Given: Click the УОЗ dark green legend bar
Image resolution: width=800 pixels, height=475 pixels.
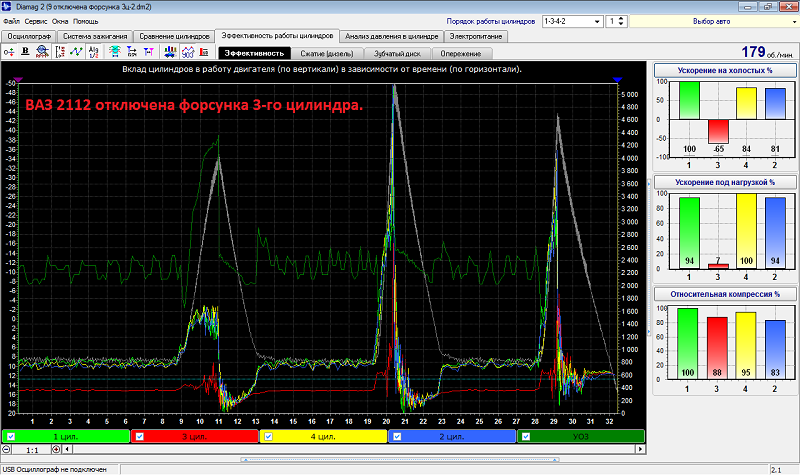Looking at the screenshot, I should 581,437.
